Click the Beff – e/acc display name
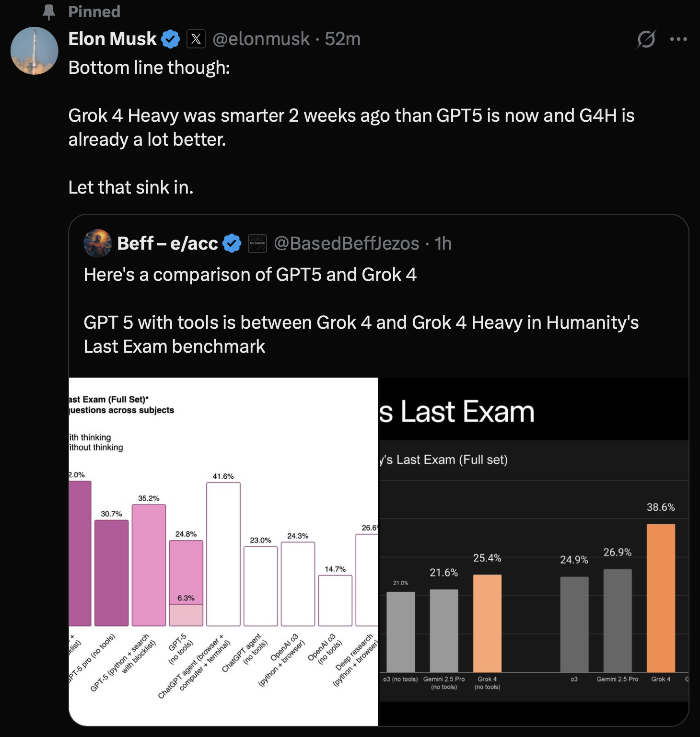700x737 pixels. [167, 243]
